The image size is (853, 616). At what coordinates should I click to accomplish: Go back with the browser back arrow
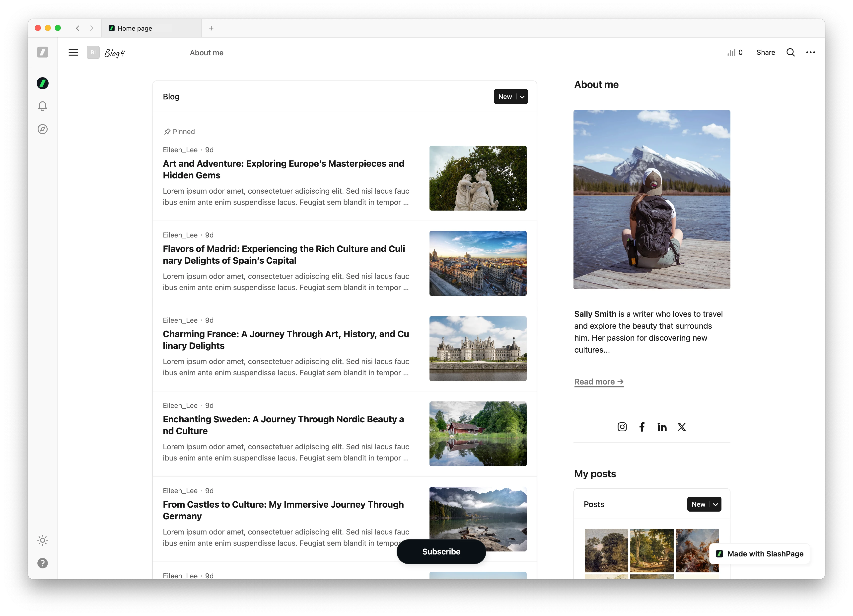tap(77, 28)
